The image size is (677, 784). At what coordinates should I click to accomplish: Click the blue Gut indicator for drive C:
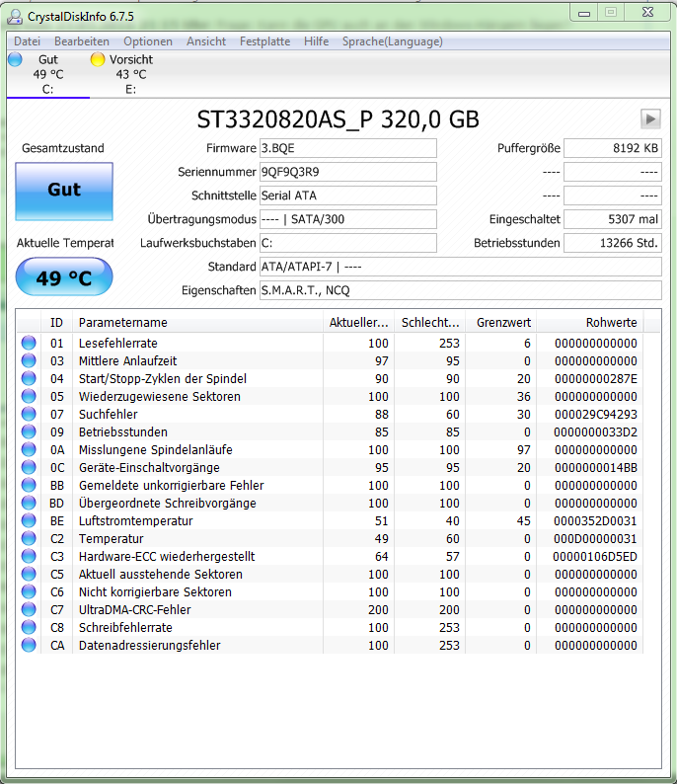(x=16, y=59)
